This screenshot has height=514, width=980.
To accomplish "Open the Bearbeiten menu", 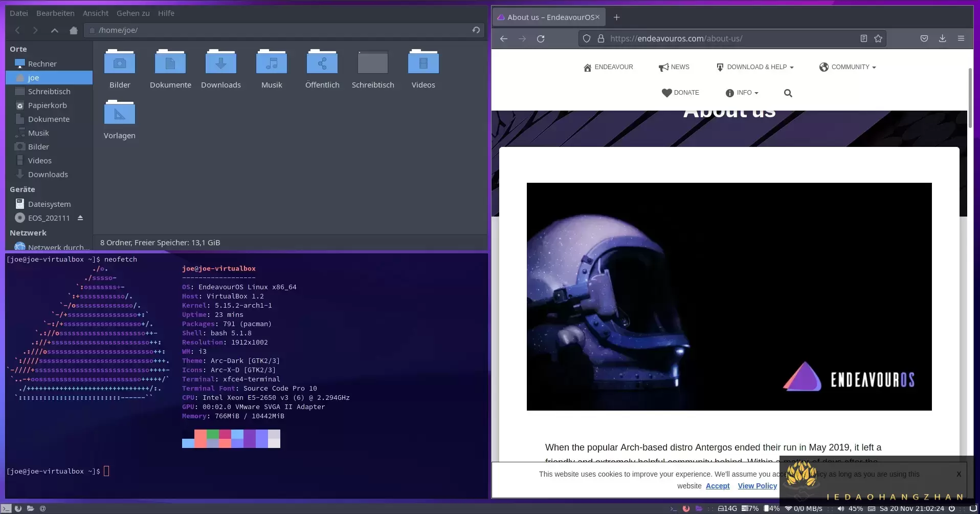I will click(55, 13).
